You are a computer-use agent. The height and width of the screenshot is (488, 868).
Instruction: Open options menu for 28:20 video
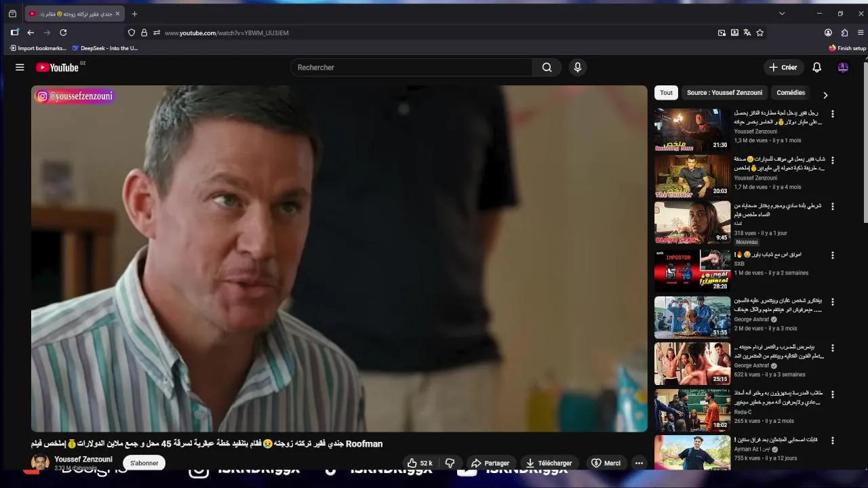pyautogui.click(x=833, y=256)
